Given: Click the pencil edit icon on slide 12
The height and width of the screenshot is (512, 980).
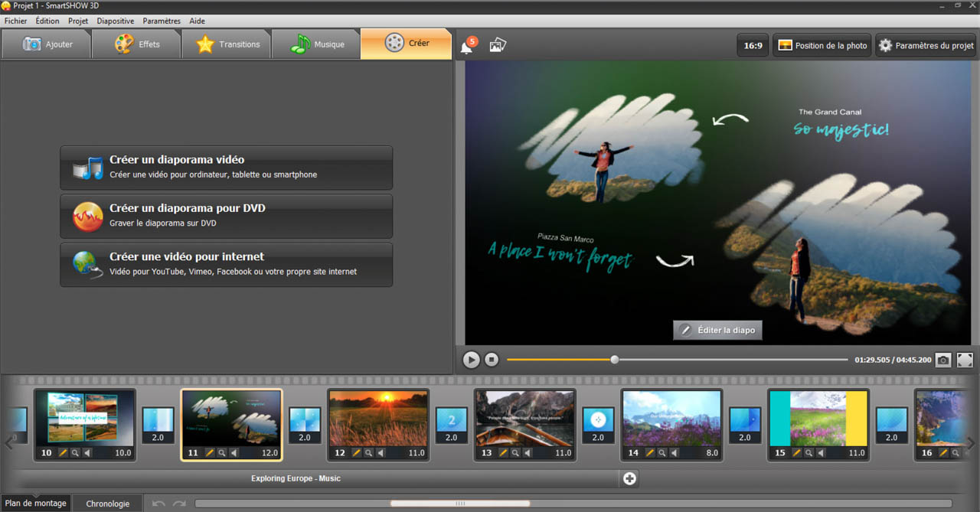Looking at the screenshot, I should click(x=357, y=453).
